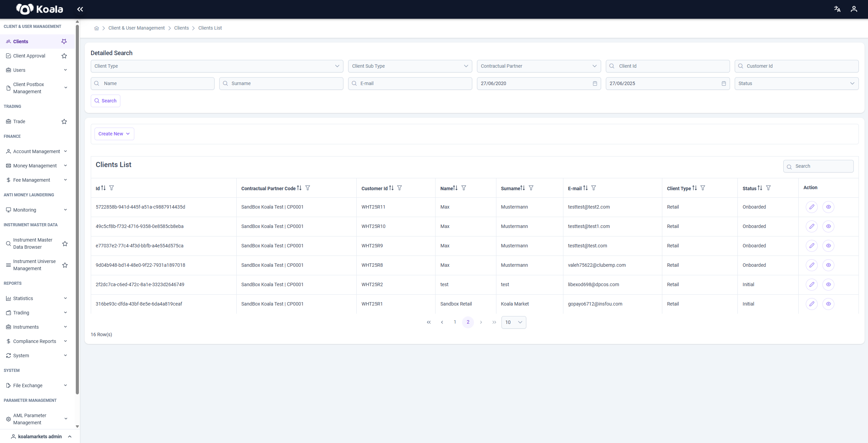View client WHT25R2 with eye icon

click(x=828, y=284)
